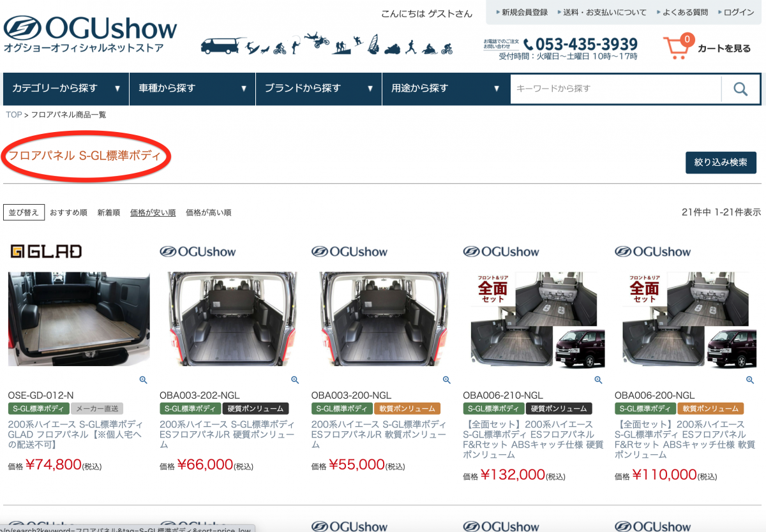The height and width of the screenshot is (532, 766).
Task: Open ESフロアパネルR 硬質ポンリューム title link
Action: tap(227, 434)
